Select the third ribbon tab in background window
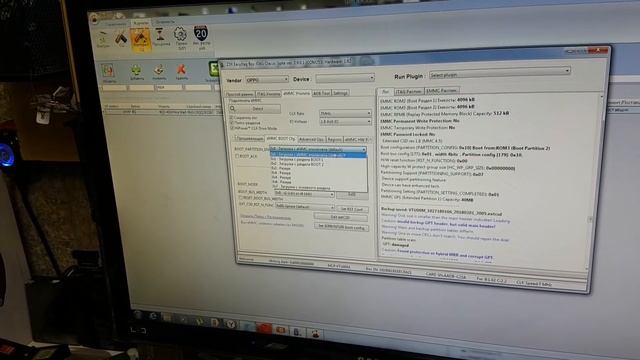The width and height of the screenshot is (640, 360). pos(165,22)
